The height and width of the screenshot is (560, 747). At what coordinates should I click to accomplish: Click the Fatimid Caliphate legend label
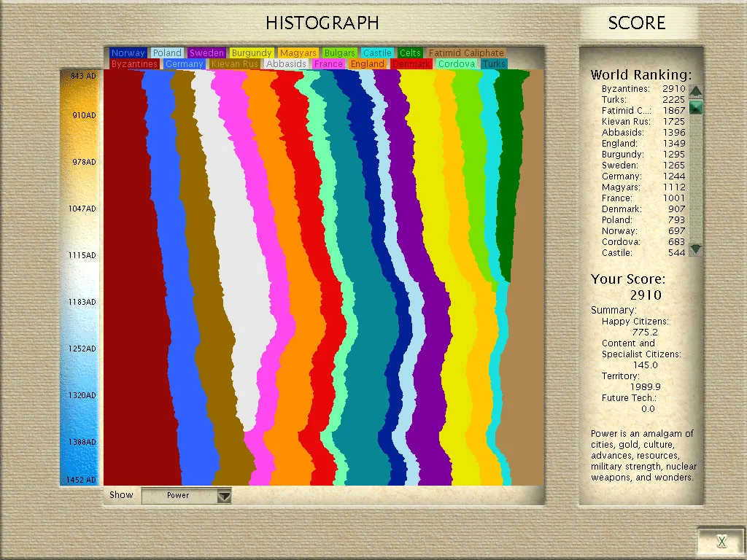466,52
